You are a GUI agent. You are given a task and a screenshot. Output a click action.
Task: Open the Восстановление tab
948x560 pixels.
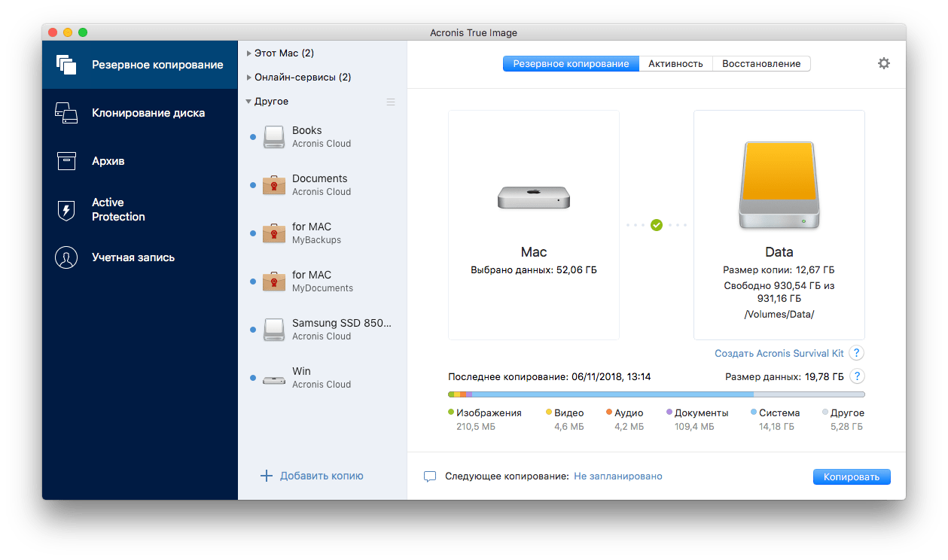[761, 63]
